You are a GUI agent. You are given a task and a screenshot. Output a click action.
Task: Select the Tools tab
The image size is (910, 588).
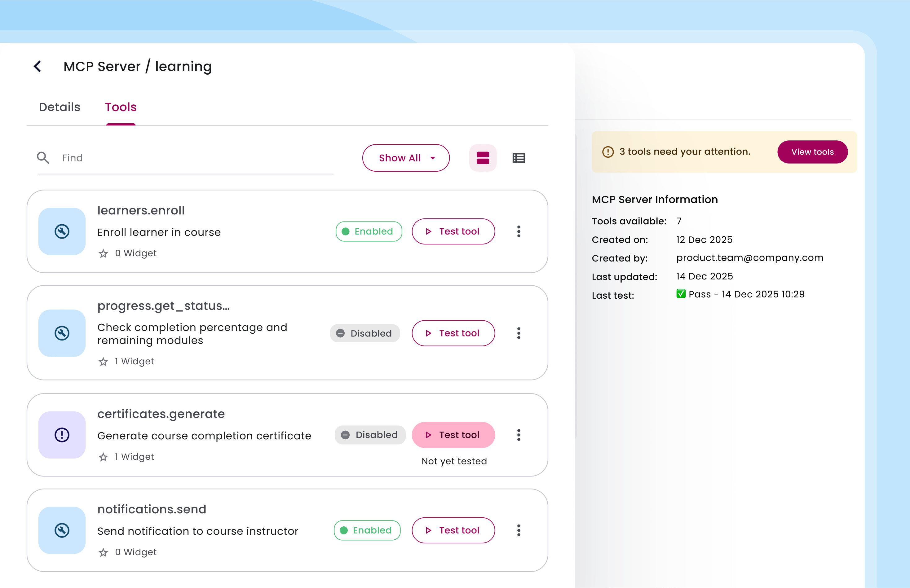pyautogui.click(x=121, y=107)
